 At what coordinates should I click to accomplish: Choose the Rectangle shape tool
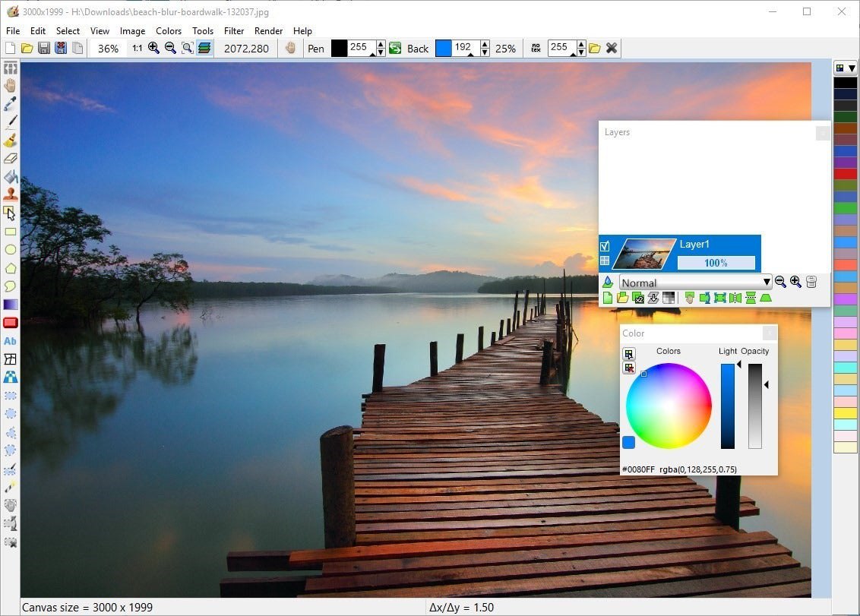tap(10, 232)
